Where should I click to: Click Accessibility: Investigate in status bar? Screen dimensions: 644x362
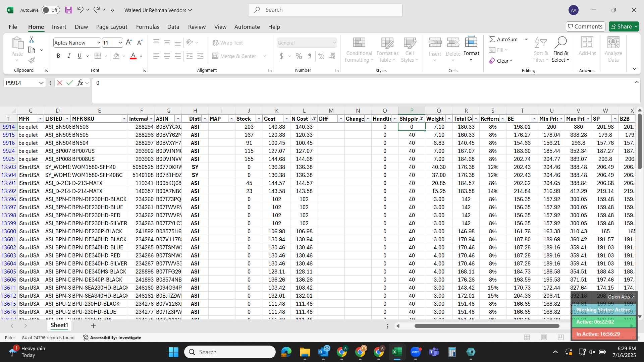point(112,338)
